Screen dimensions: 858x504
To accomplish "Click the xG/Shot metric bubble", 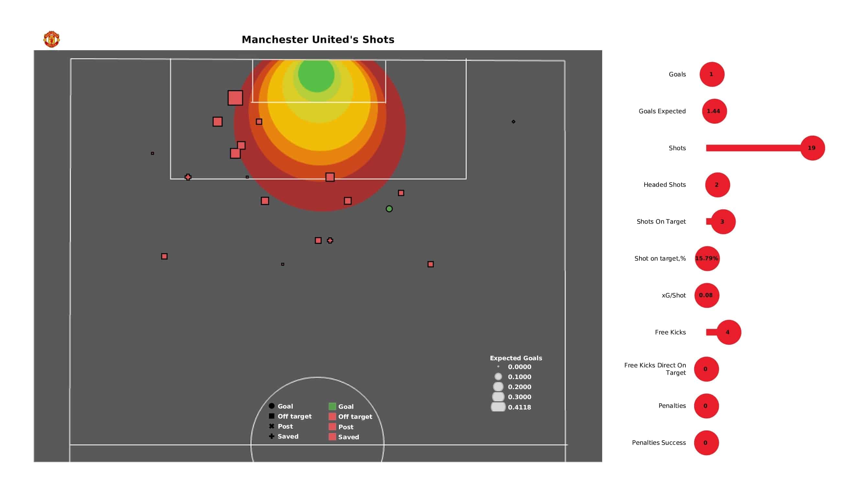I will (x=706, y=295).
